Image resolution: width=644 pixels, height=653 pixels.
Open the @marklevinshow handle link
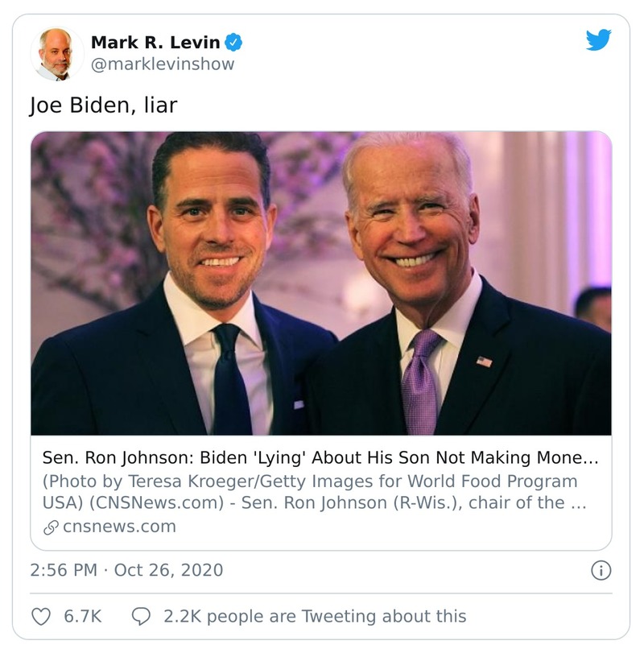coord(163,64)
